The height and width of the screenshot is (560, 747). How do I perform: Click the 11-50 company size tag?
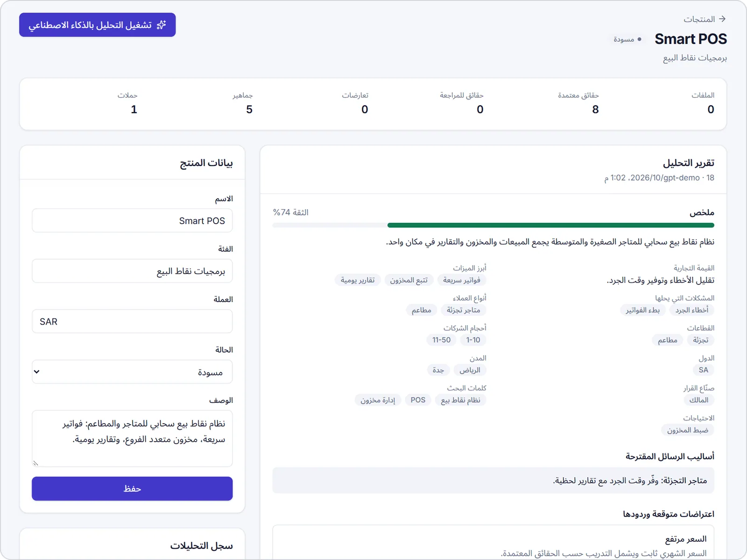point(442,340)
